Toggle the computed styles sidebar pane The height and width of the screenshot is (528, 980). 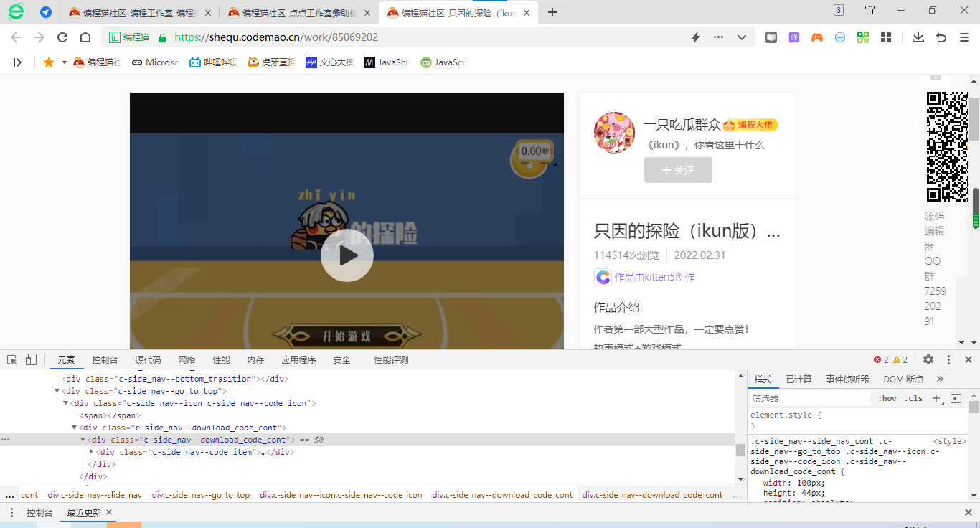956,398
